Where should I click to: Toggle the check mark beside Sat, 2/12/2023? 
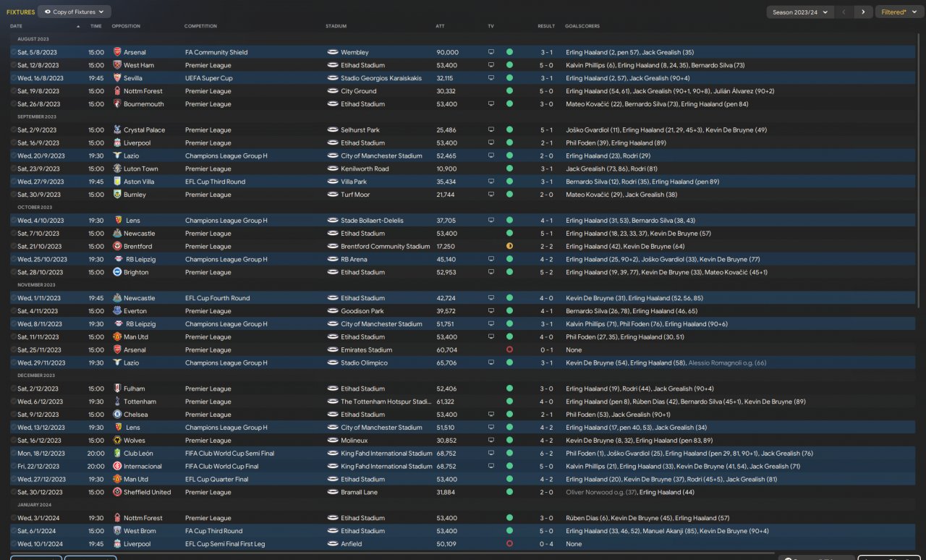click(13, 389)
